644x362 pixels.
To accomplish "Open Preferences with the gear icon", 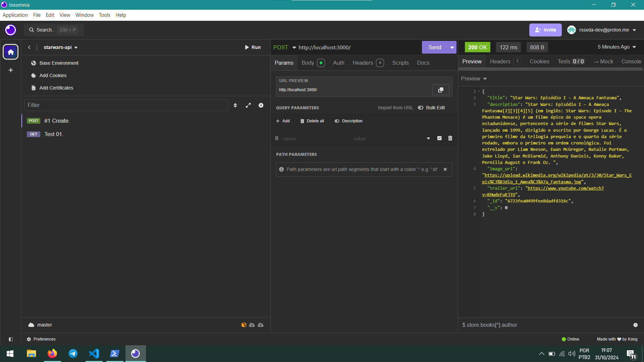I will (x=41, y=339).
